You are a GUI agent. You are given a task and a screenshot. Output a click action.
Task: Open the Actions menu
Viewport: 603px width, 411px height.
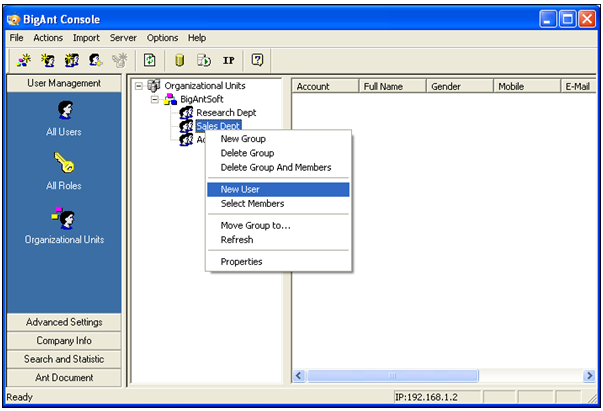tap(48, 38)
